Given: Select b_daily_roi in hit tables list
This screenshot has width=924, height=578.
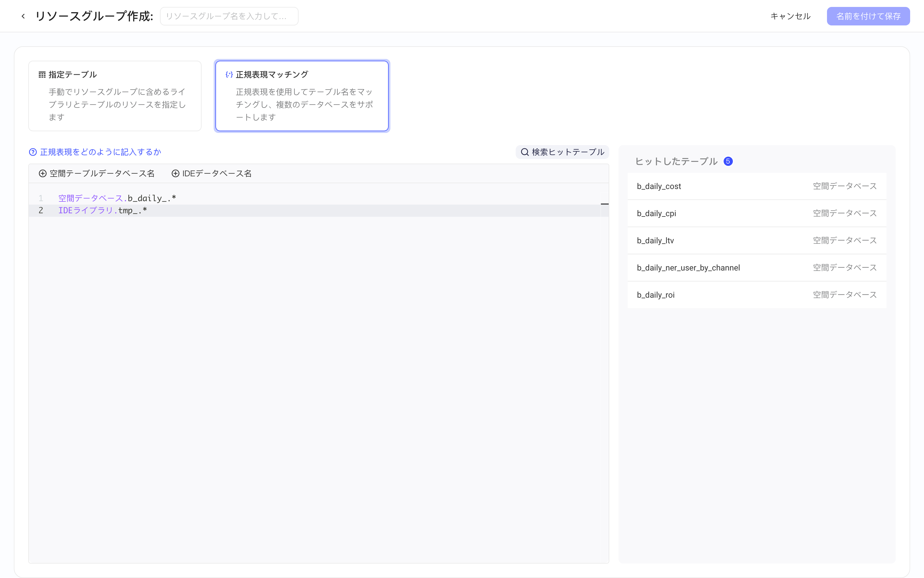Looking at the screenshot, I should point(757,295).
